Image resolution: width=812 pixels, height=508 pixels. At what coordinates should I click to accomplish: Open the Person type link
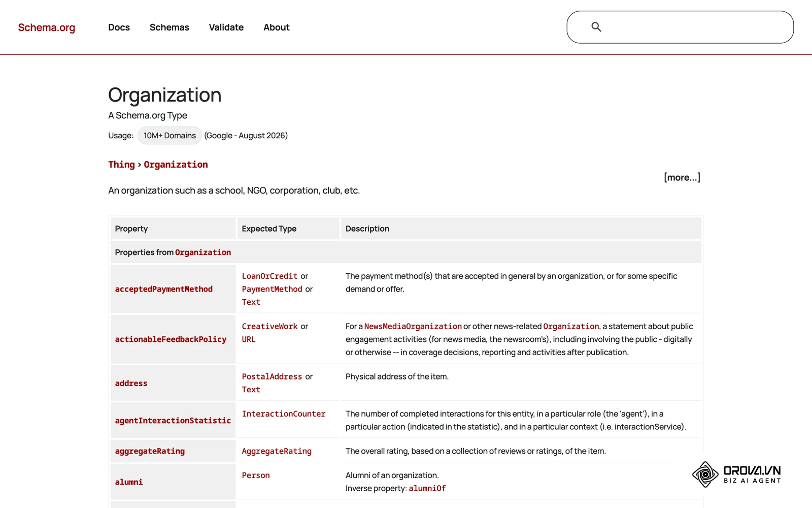tap(256, 475)
